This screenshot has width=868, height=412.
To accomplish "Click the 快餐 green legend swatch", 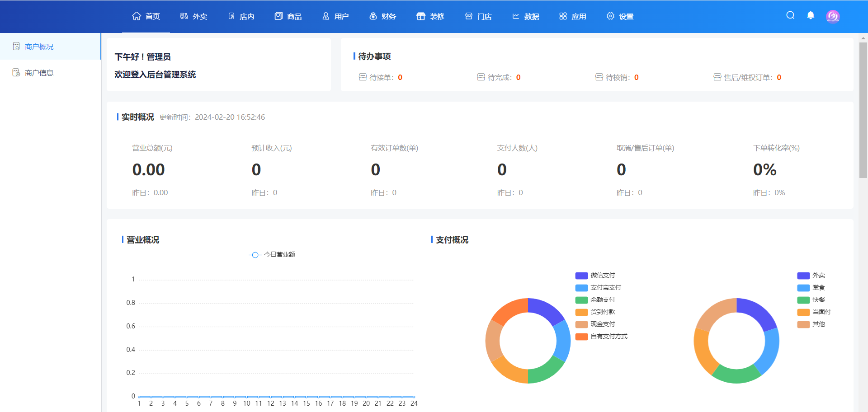I will pos(803,300).
